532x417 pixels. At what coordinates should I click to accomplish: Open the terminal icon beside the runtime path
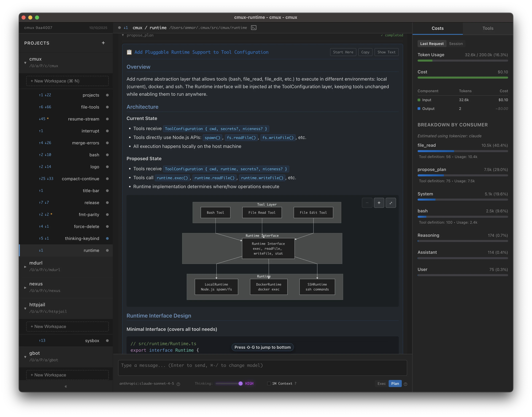click(254, 28)
